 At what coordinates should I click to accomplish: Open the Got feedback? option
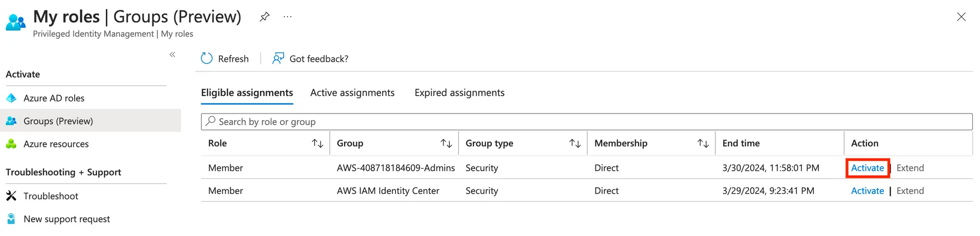(311, 59)
